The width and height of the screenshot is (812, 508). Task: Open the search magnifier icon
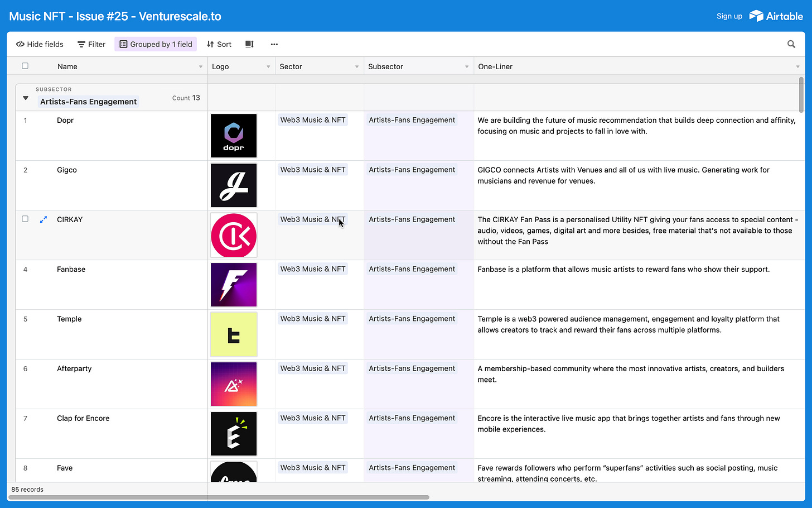pos(791,44)
